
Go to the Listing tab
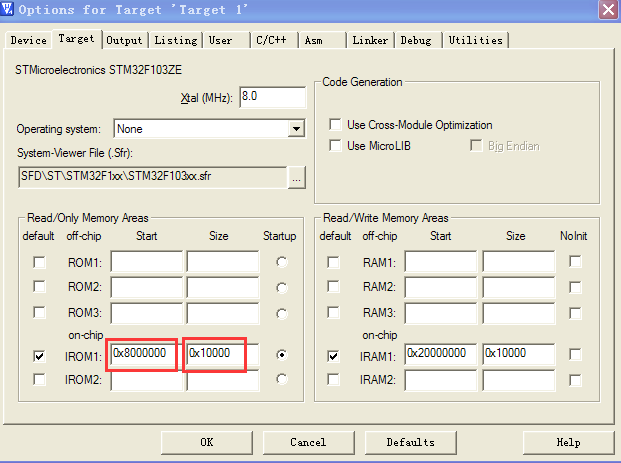tap(175, 40)
